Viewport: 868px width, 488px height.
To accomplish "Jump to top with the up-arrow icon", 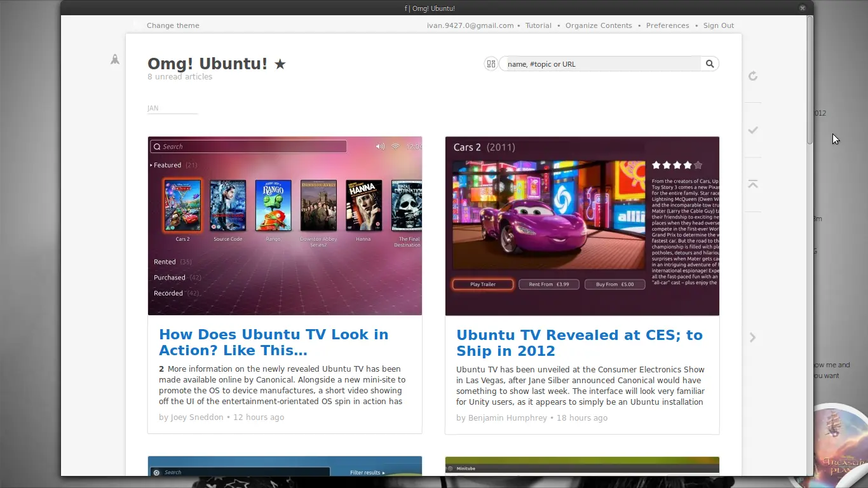I will click(x=753, y=184).
